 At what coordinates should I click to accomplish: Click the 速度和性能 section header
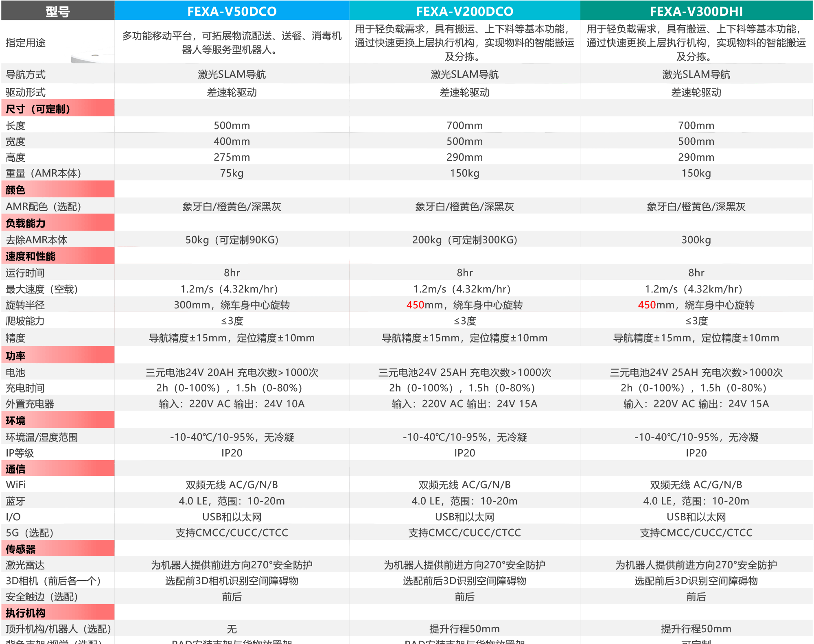pos(31,256)
